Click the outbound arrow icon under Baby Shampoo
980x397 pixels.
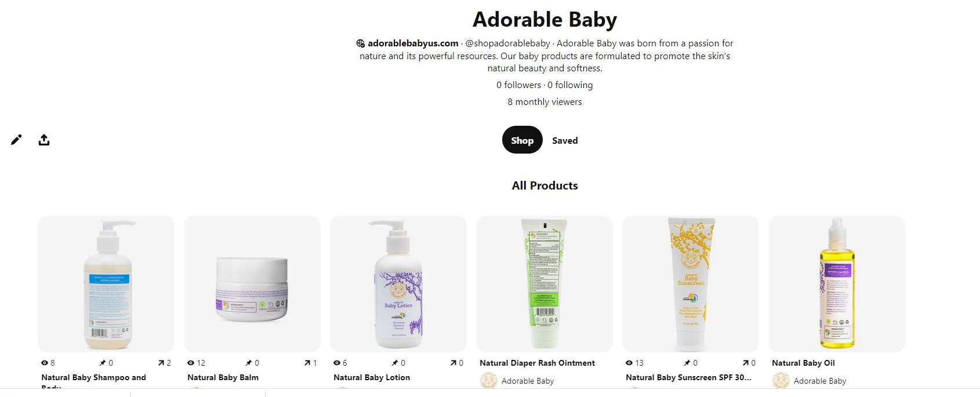(161, 363)
